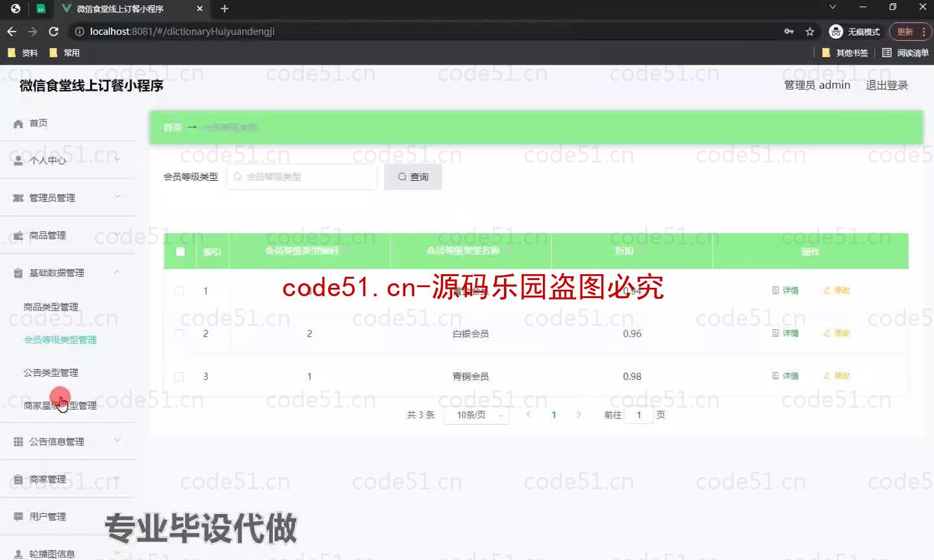Expand the 管理员管理 menu chevron
The height and width of the screenshot is (560, 934).
coord(117,197)
